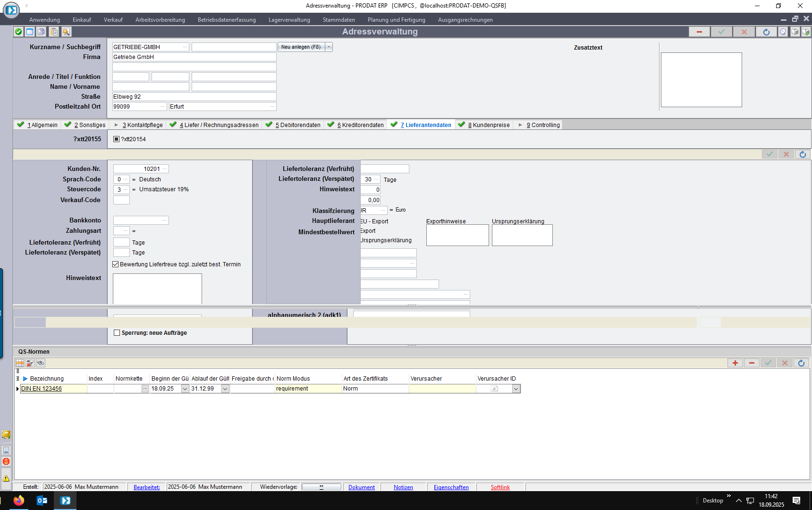Open the Stammdaten menu
The image size is (812, 510).
point(338,20)
